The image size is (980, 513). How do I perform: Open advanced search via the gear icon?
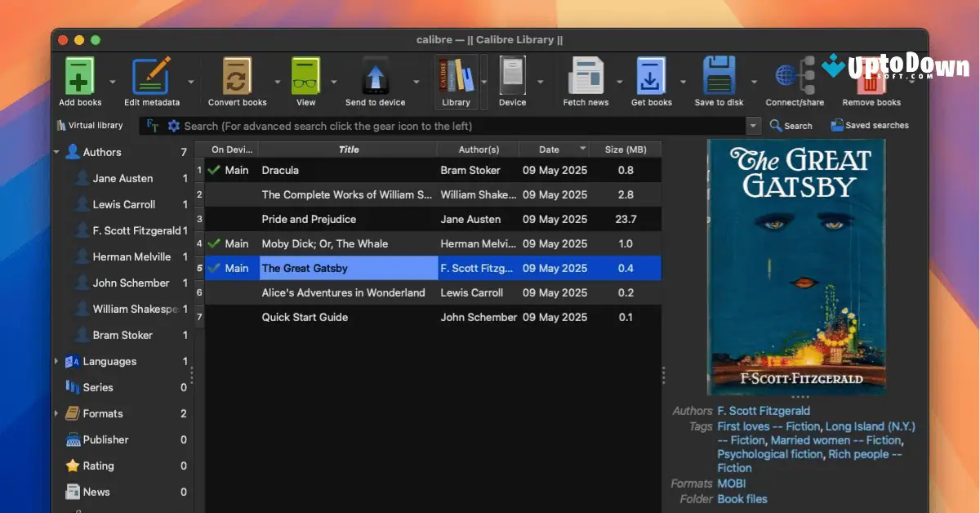point(174,125)
